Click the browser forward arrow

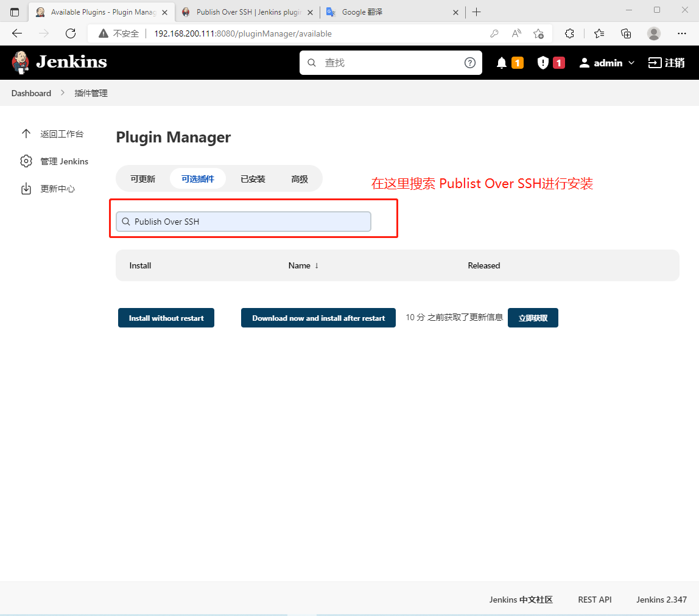click(44, 33)
